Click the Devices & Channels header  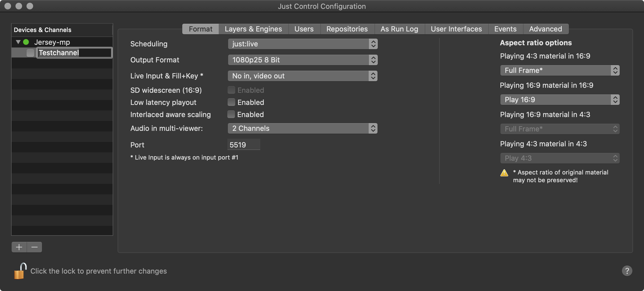tap(62, 30)
